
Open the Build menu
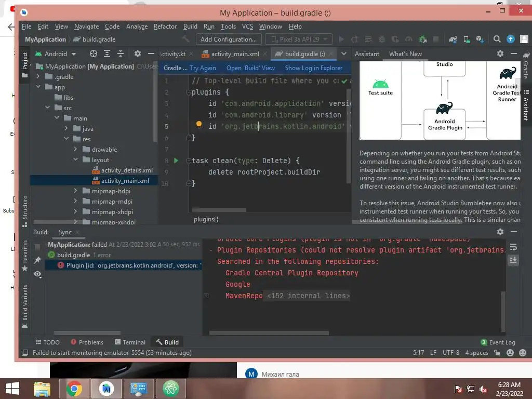click(x=190, y=26)
